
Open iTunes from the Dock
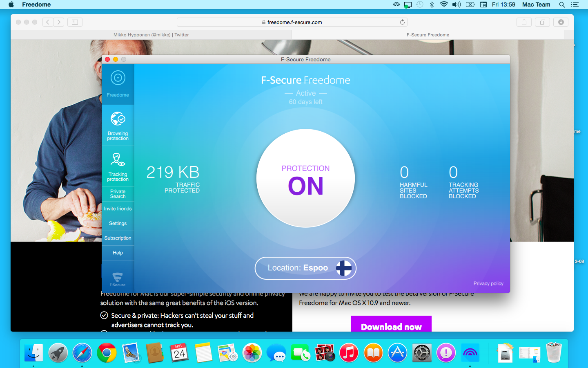(349, 352)
